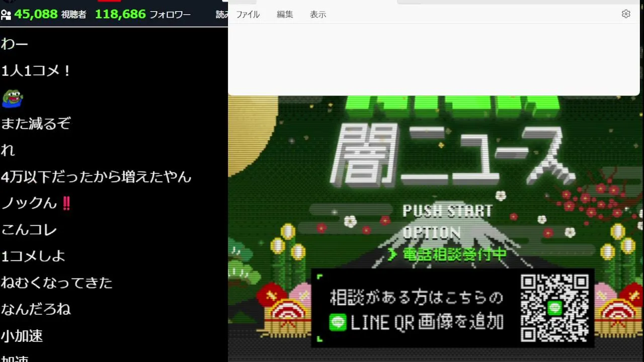Click the フォロワー label
The height and width of the screenshot is (362, 644).
click(170, 15)
